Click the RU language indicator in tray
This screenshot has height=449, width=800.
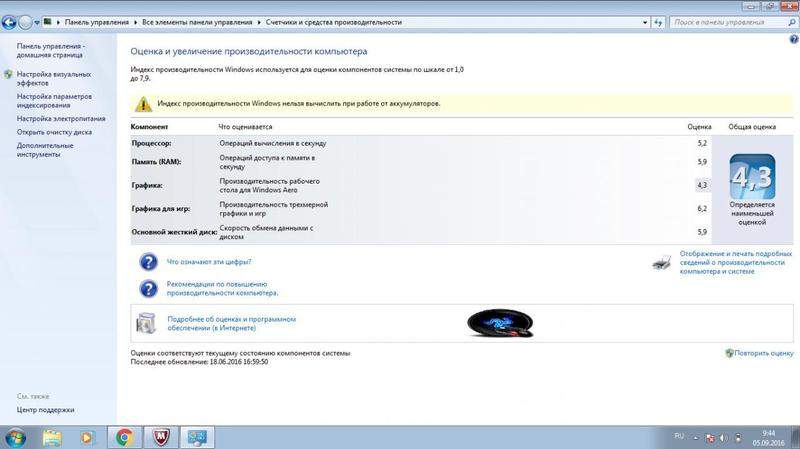coord(679,436)
